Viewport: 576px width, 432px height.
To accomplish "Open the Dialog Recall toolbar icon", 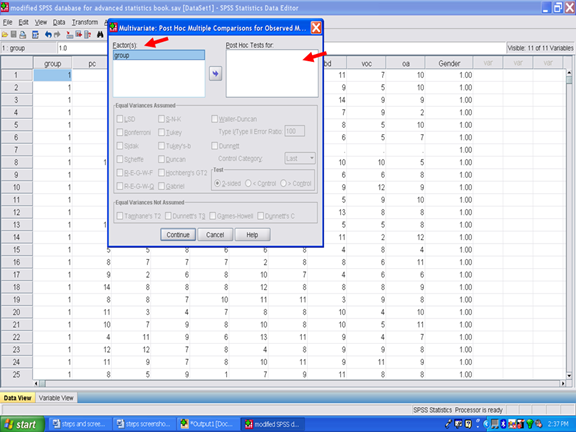I will click(35, 35).
